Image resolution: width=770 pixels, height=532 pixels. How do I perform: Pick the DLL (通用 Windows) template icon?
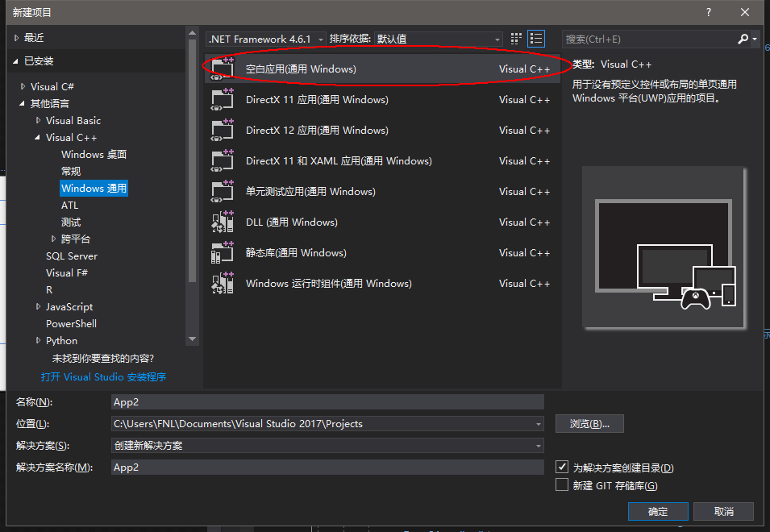pos(222,222)
